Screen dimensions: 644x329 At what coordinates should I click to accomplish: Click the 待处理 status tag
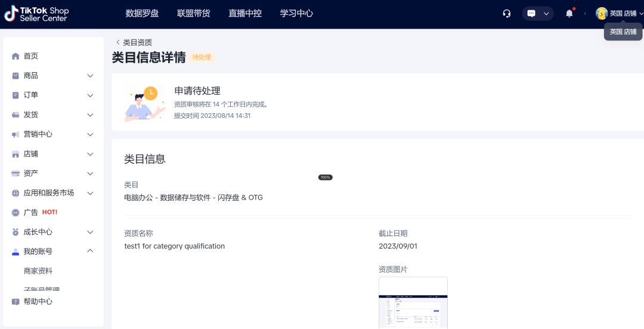202,57
